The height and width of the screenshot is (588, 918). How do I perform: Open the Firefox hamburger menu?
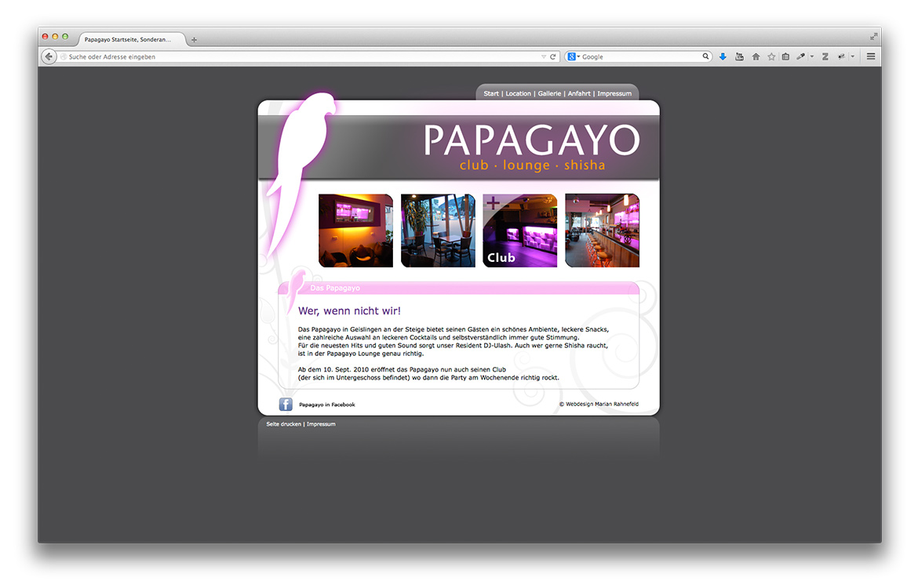coord(871,56)
